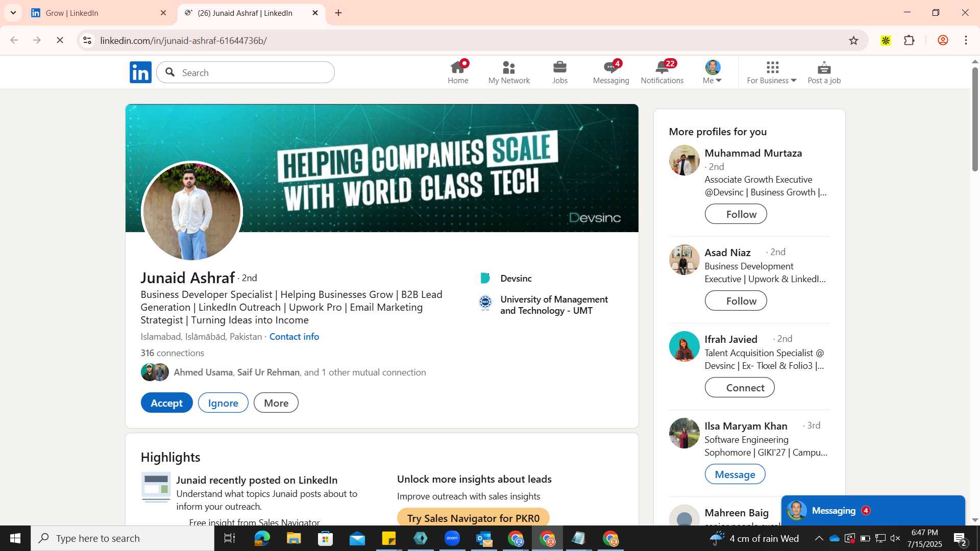This screenshot has height=551, width=980.
Task: Click Try Sales Navigator for PKR0 button
Action: (473, 517)
